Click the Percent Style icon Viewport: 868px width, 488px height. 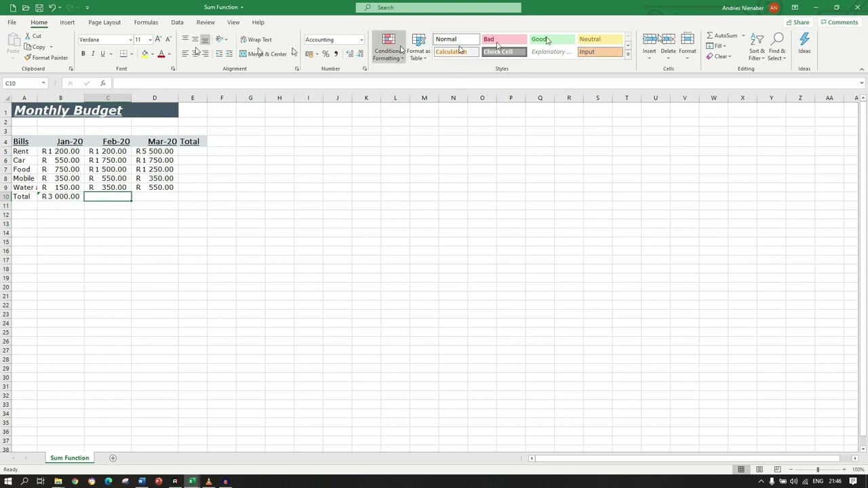[325, 54]
